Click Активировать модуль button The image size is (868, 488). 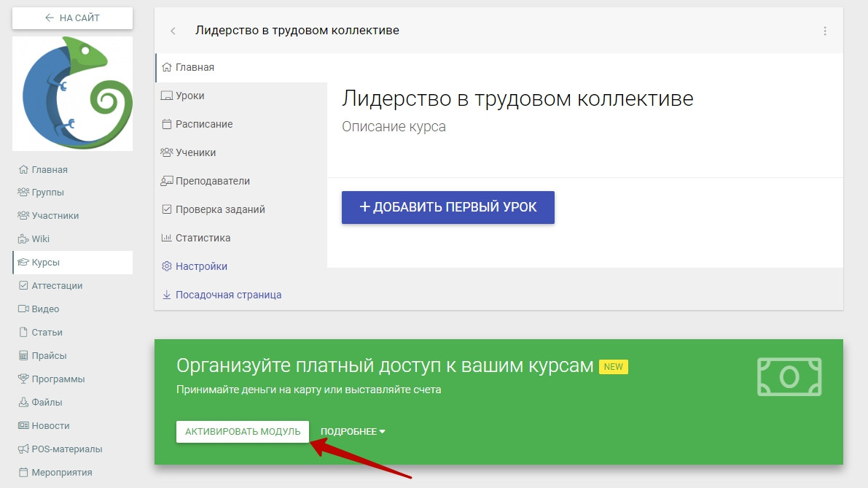(x=243, y=432)
